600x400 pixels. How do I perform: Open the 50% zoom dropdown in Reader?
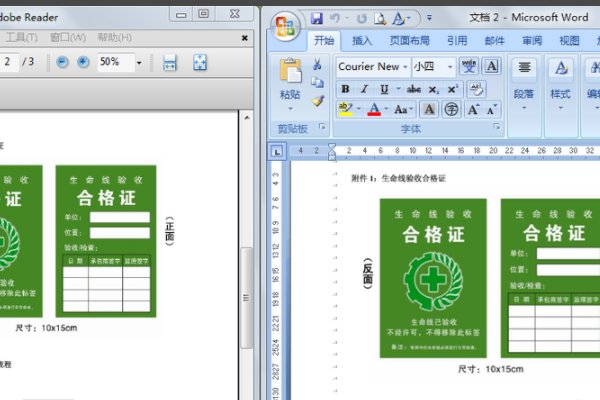point(139,62)
